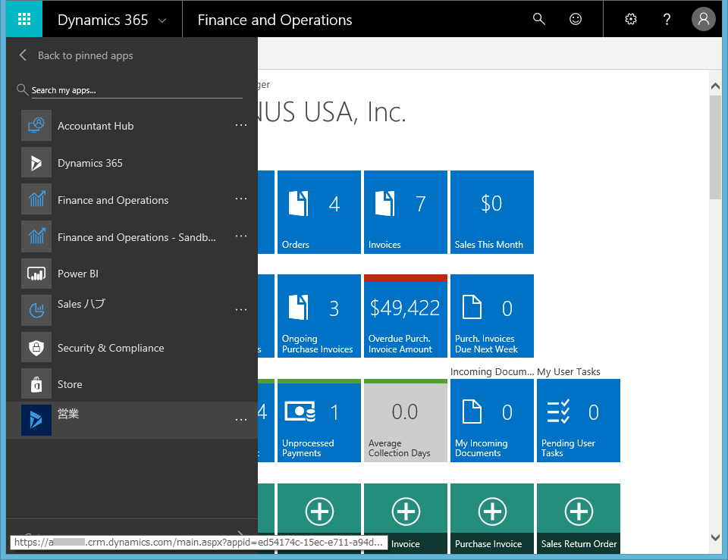Go back to pinned apps
This screenshot has height=560, width=728.
[x=76, y=55]
